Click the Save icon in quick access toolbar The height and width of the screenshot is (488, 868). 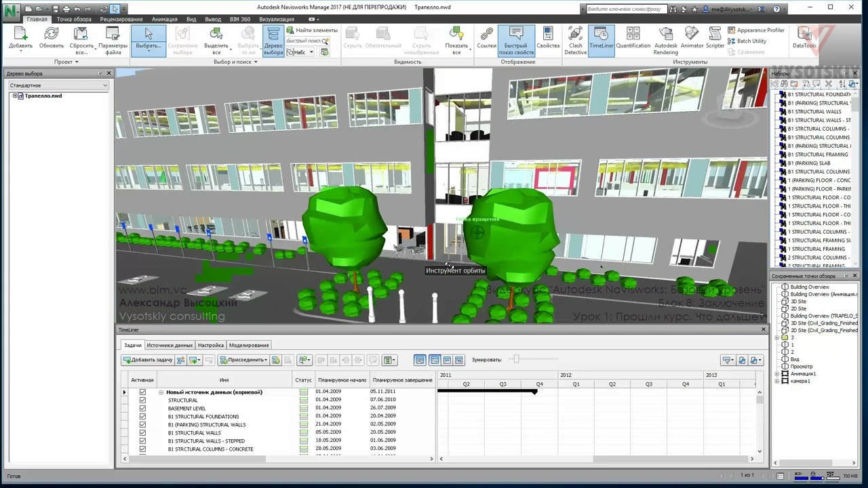tap(54, 9)
